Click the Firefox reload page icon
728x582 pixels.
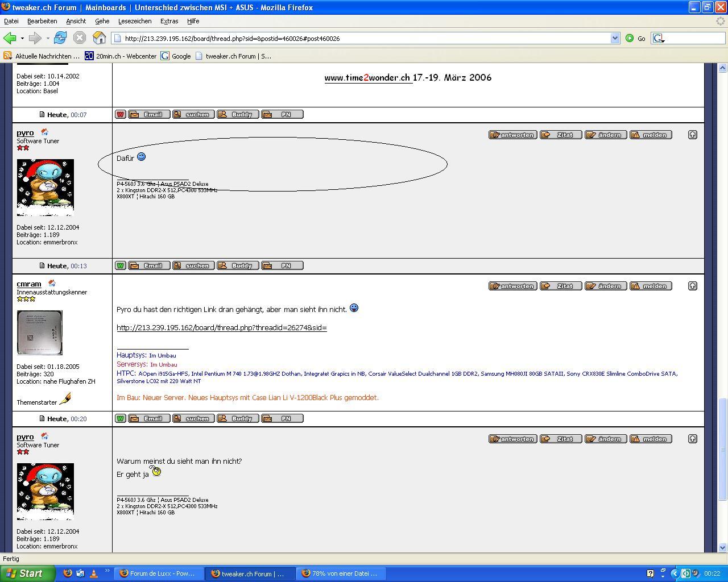coord(60,38)
